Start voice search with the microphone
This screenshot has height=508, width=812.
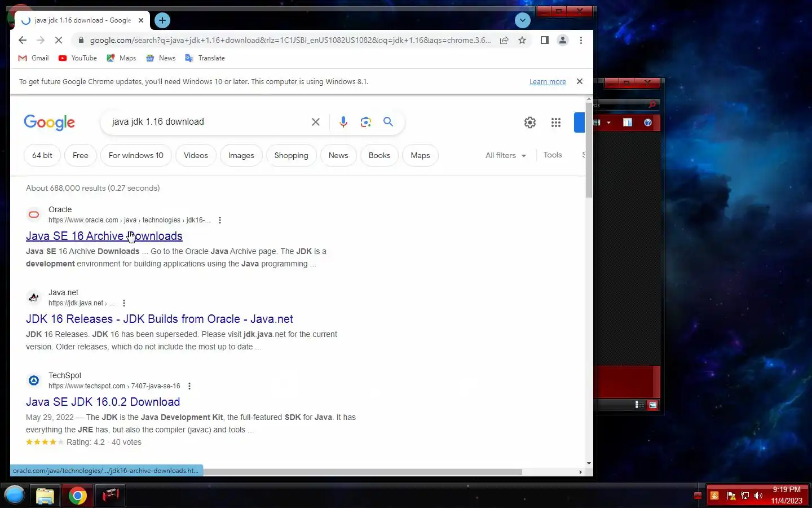click(x=343, y=122)
